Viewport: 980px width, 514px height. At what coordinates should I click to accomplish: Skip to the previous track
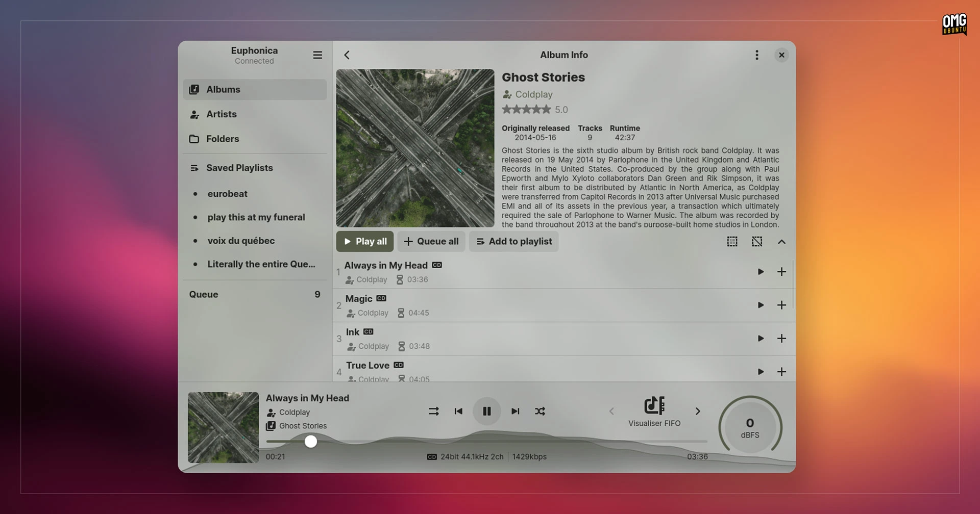(x=458, y=411)
